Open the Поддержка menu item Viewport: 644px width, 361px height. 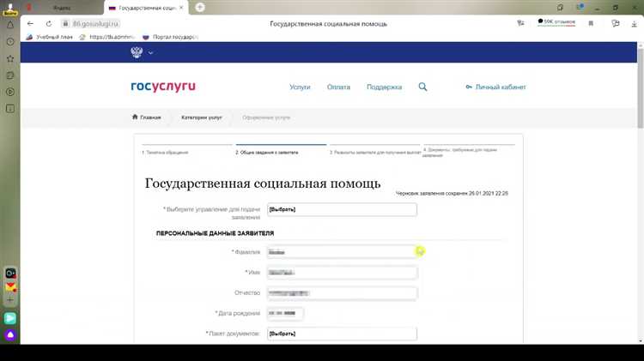tap(385, 87)
